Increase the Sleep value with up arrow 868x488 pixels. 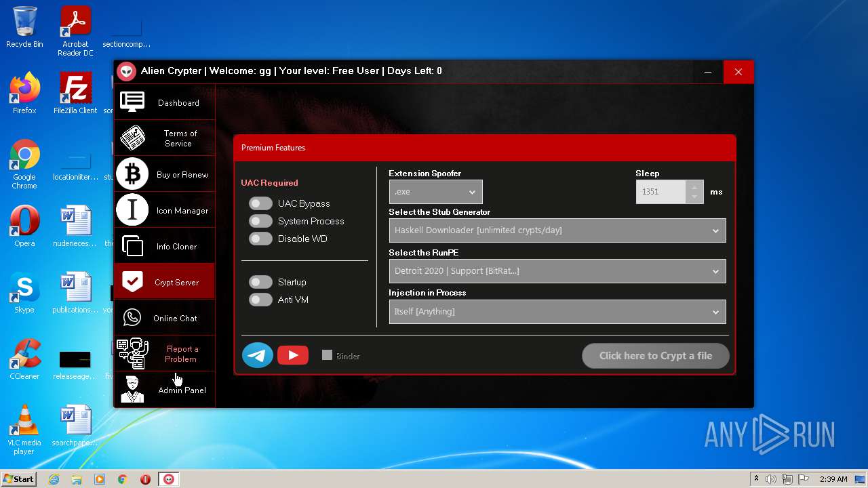click(694, 186)
